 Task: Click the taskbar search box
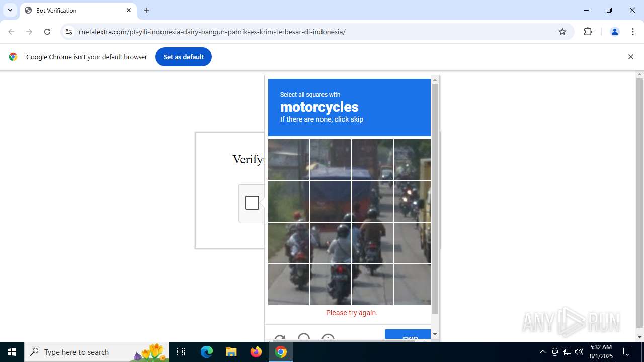(97, 352)
